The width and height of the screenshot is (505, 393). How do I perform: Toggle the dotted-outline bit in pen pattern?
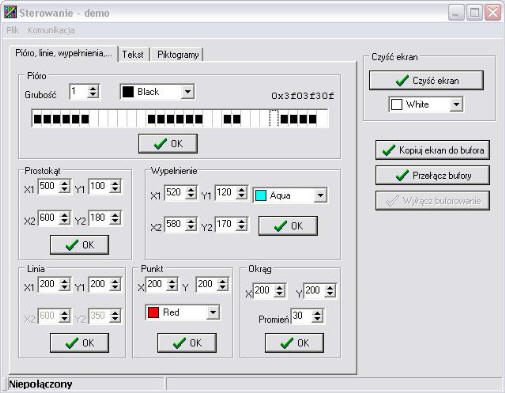tap(274, 119)
